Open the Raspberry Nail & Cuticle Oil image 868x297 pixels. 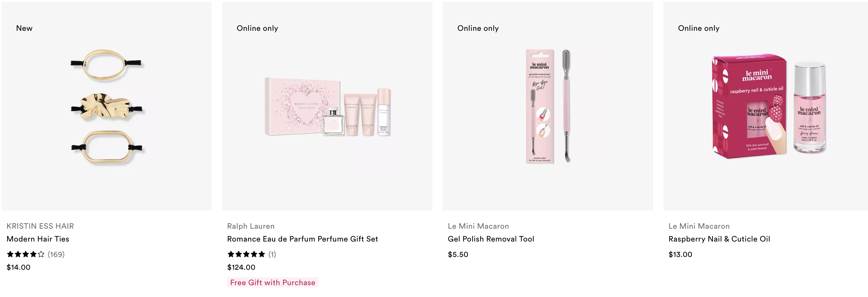click(766, 106)
